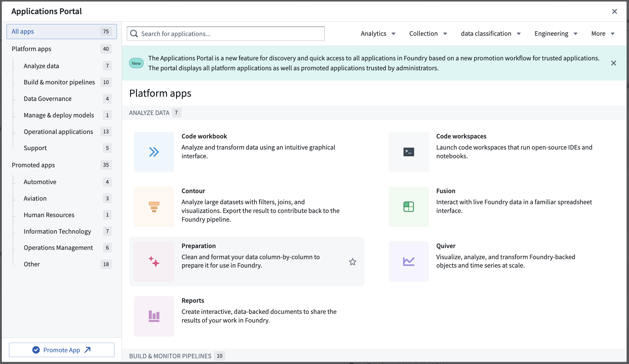Favorite the Preparation app with star
This screenshot has width=629, height=364.
[353, 262]
